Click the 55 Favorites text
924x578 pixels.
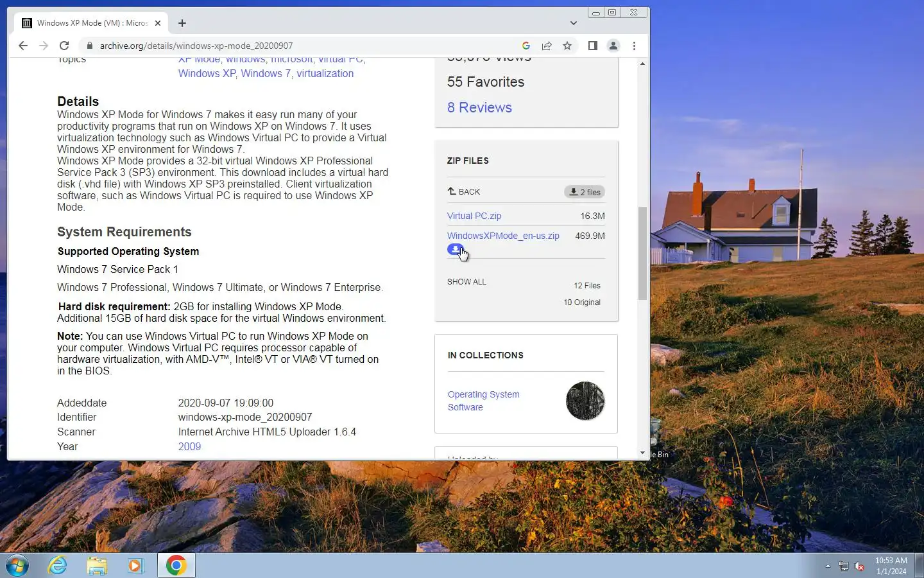[486, 82]
